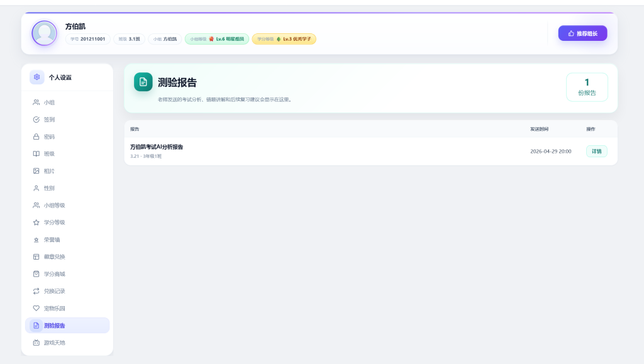Open 兑换记录 in the sidebar
This screenshot has height=364, width=644.
67,291
